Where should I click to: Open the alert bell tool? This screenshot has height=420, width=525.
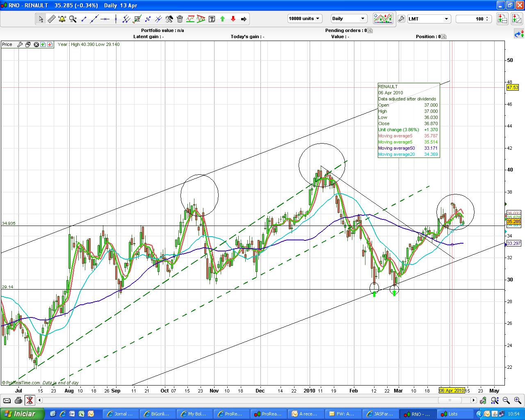62,19
